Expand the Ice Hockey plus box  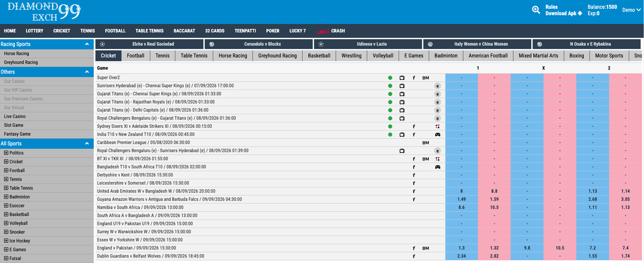[6, 241]
